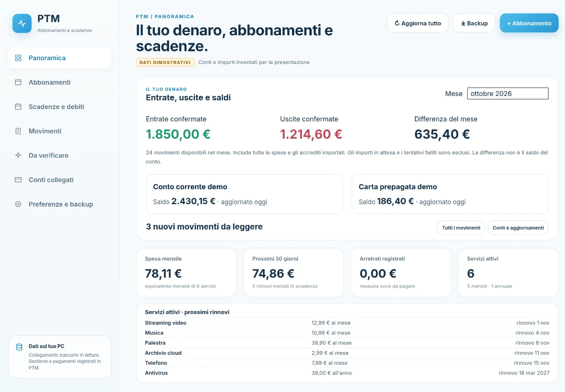Click the rinnovo 15 nov date
This screenshot has width=565, height=392.
click(532, 363)
